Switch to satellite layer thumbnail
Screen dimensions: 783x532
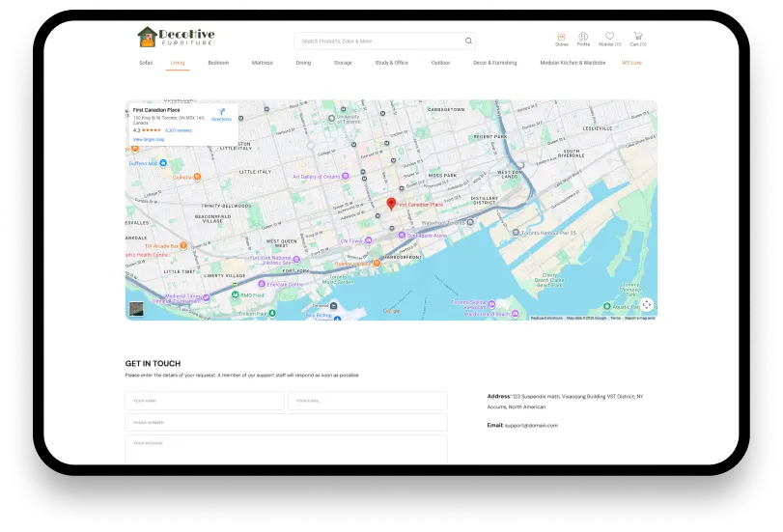pos(136,309)
